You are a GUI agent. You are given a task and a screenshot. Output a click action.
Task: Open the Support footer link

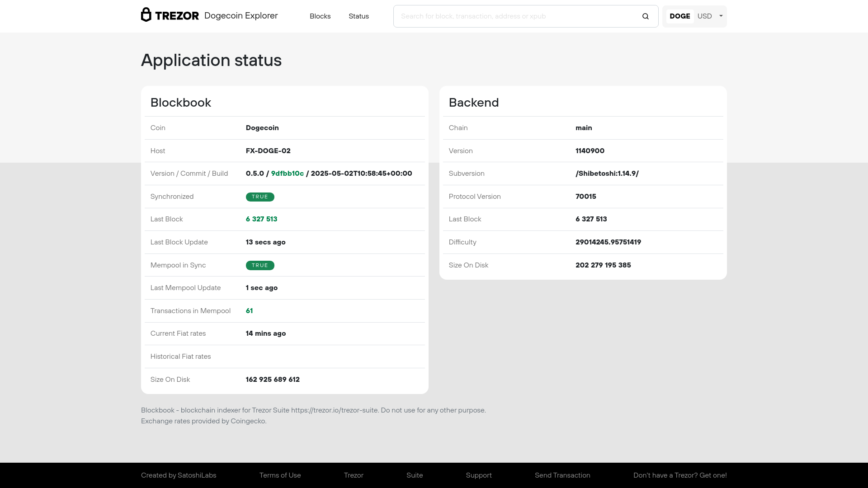click(x=479, y=475)
